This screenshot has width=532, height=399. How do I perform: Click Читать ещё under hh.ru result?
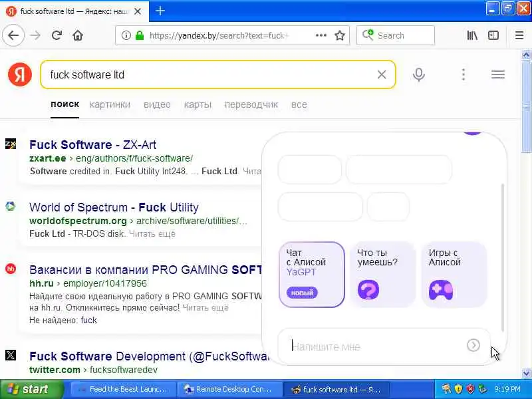tap(205, 308)
